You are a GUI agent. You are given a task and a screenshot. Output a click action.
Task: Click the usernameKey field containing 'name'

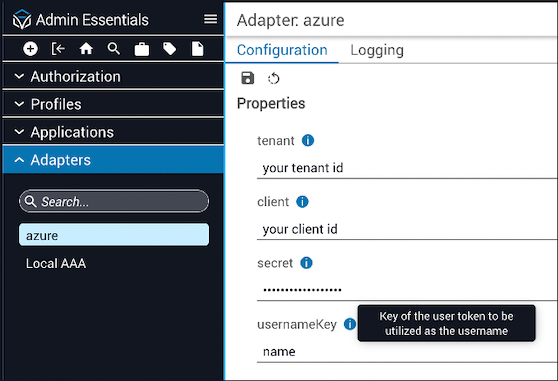click(407, 352)
